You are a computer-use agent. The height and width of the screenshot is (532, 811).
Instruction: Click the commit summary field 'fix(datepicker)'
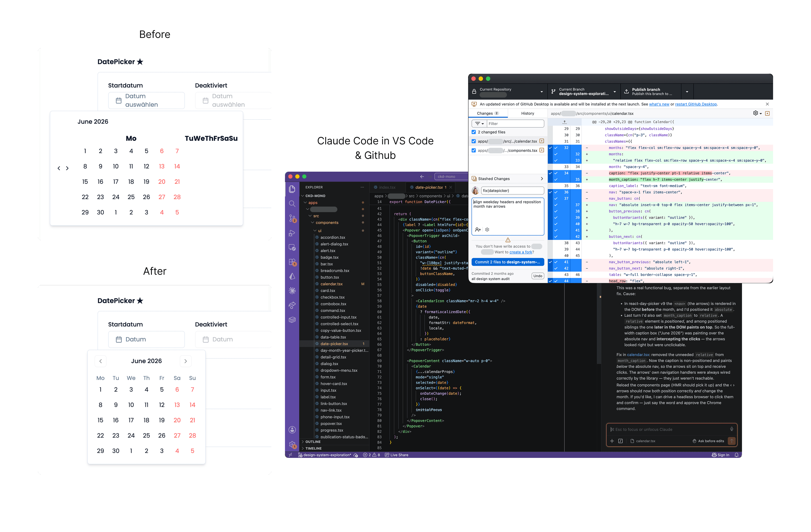(x=512, y=191)
